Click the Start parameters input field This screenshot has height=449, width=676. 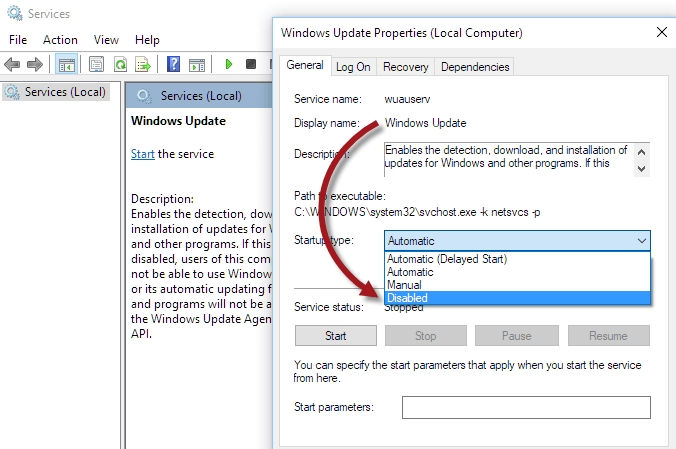click(526, 407)
